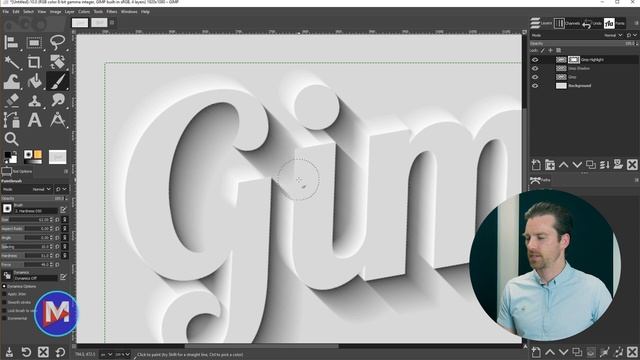Open the Tool Options tab menu

click(x=66, y=171)
